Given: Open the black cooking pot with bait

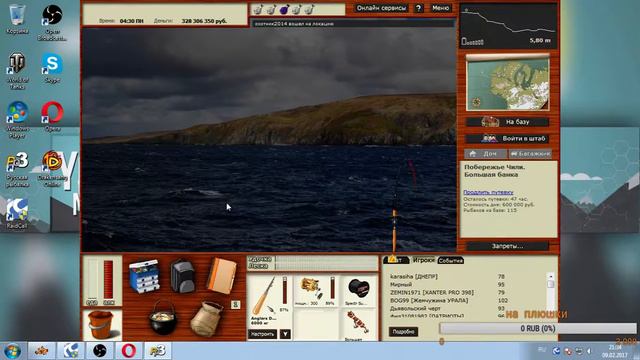Looking at the screenshot, I should point(163,318).
